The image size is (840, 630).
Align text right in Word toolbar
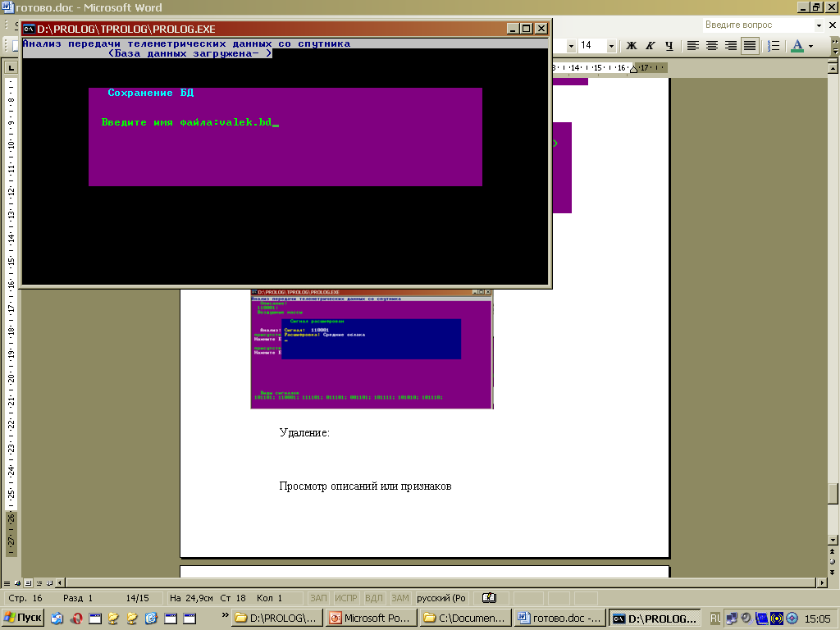[x=731, y=46]
